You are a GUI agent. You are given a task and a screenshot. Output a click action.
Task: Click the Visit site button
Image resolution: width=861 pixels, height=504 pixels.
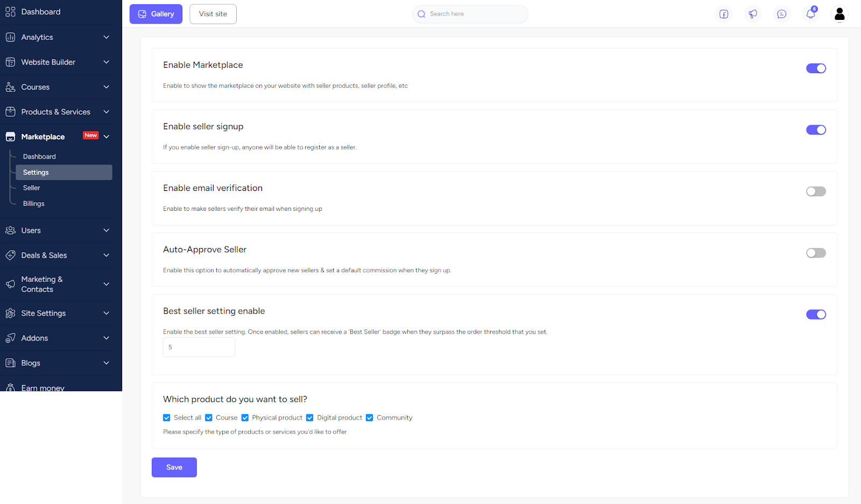point(213,14)
